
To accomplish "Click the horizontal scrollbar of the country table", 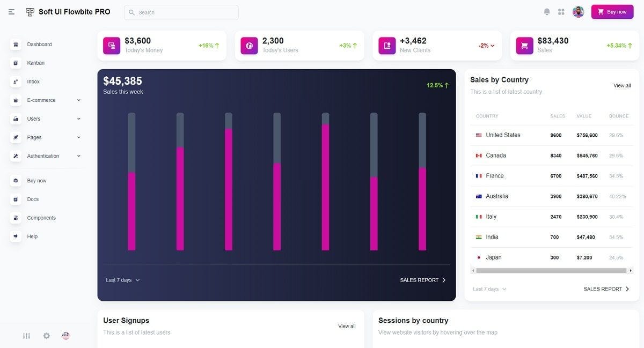I will point(552,271).
